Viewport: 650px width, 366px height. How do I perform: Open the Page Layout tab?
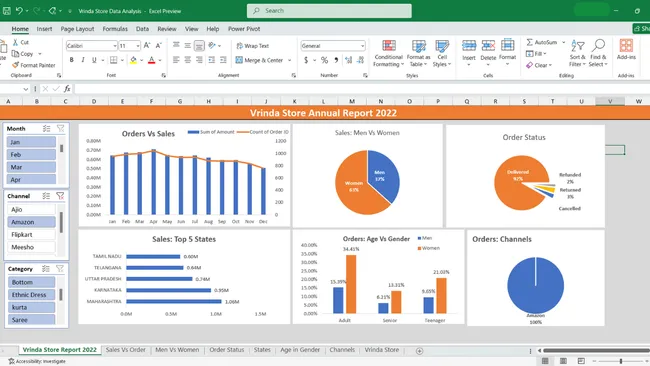click(x=78, y=29)
